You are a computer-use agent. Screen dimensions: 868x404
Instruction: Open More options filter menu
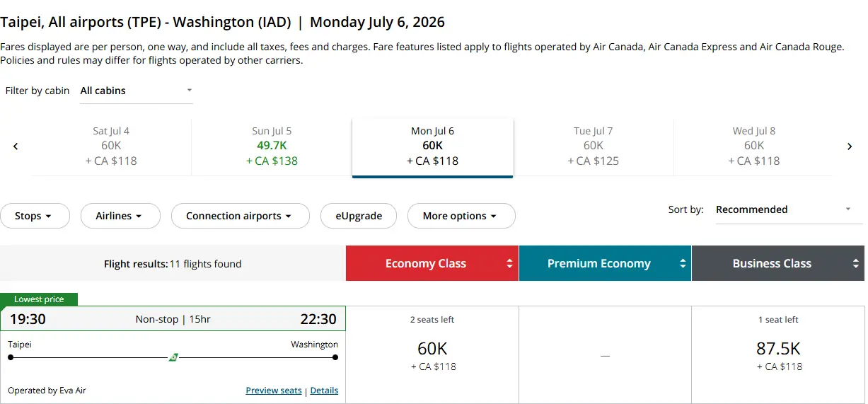[x=461, y=216]
